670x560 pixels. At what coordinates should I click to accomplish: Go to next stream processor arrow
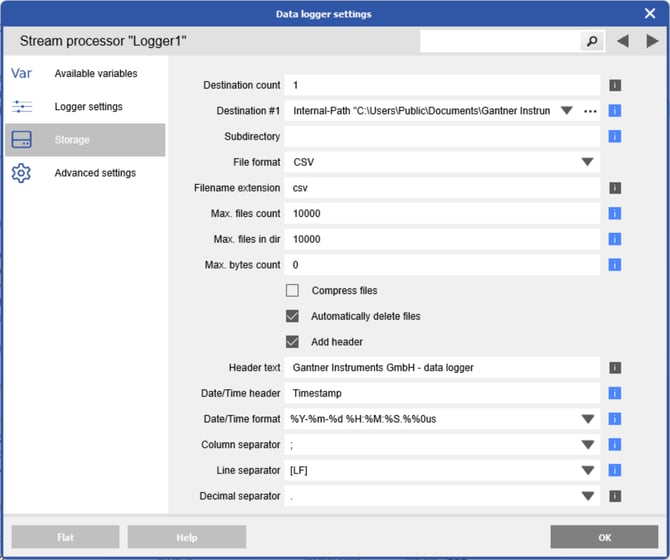click(x=652, y=41)
